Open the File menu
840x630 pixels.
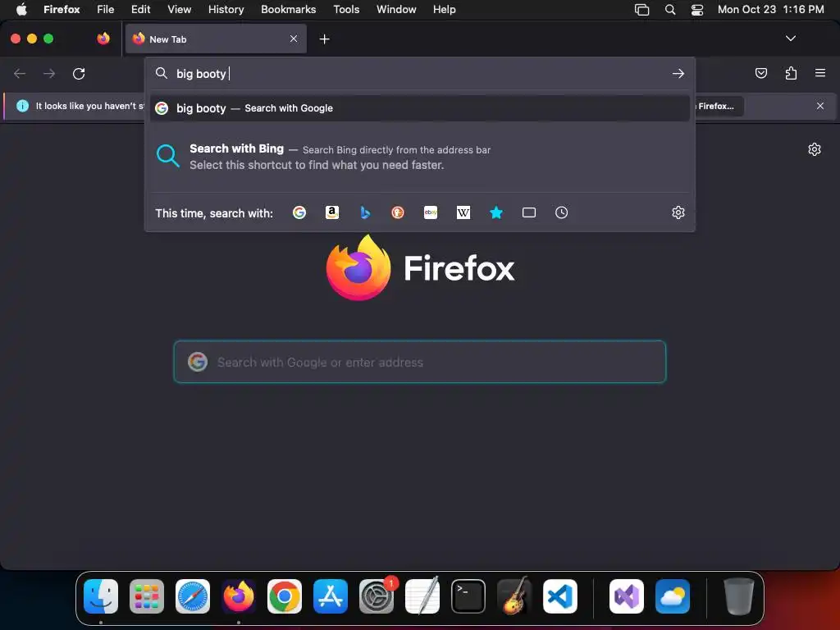click(x=105, y=9)
